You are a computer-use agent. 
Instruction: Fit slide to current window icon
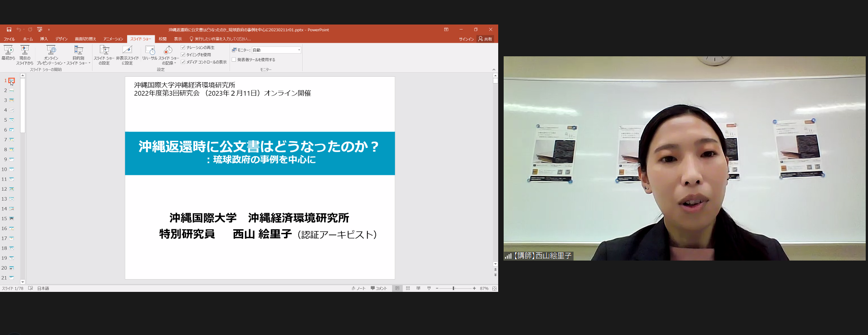494,288
